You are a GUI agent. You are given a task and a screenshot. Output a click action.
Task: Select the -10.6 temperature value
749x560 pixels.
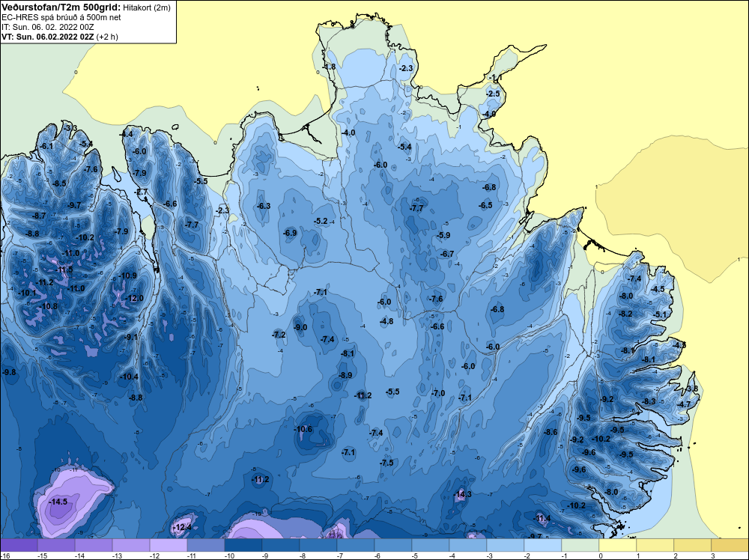303,429
